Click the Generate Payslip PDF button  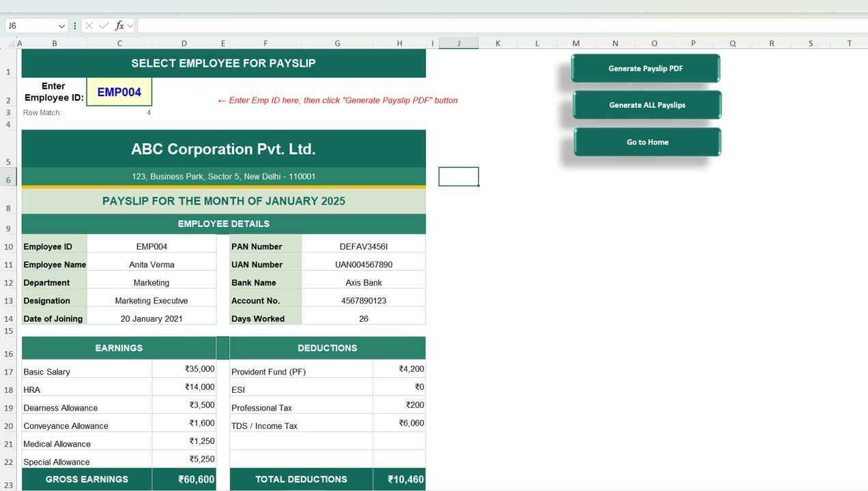point(646,68)
